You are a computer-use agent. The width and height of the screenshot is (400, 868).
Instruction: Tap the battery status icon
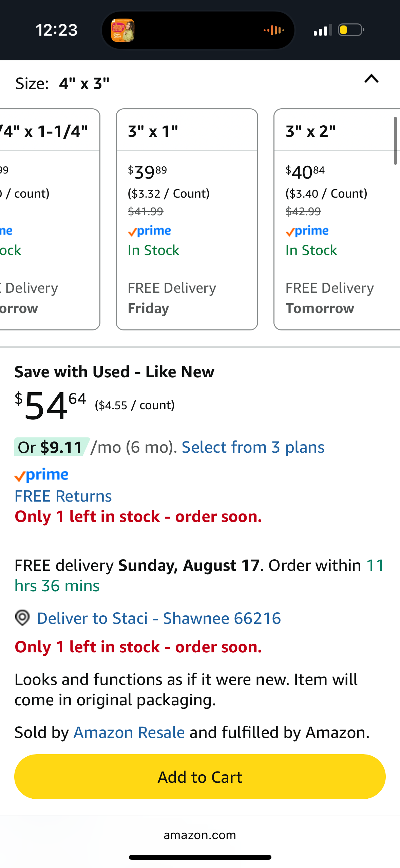tap(351, 30)
